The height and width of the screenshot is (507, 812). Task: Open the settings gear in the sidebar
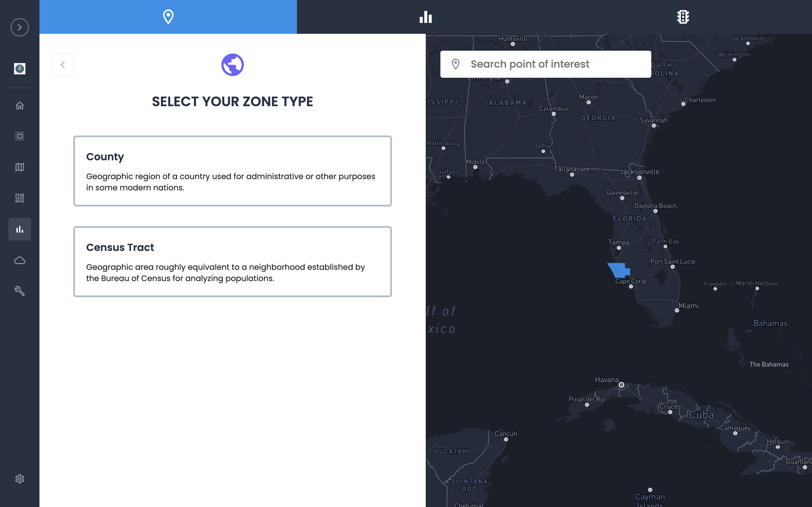coord(19,479)
